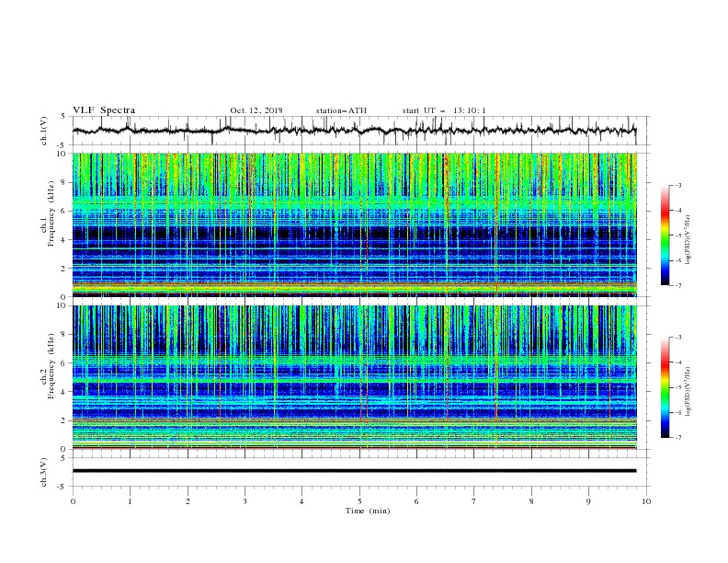
Task: Click the time axis tick label "0"
Action: pyautogui.click(x=73, y=501)
